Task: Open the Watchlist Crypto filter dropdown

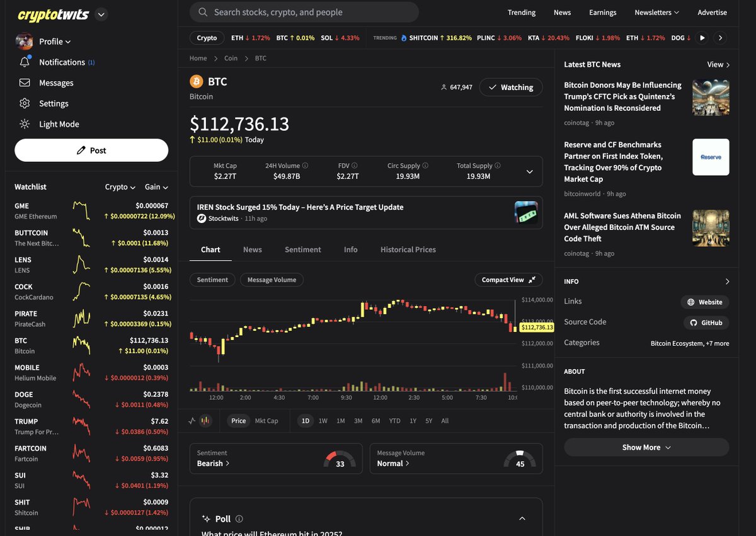Action: pyautogui.click(x=120, y=187)
